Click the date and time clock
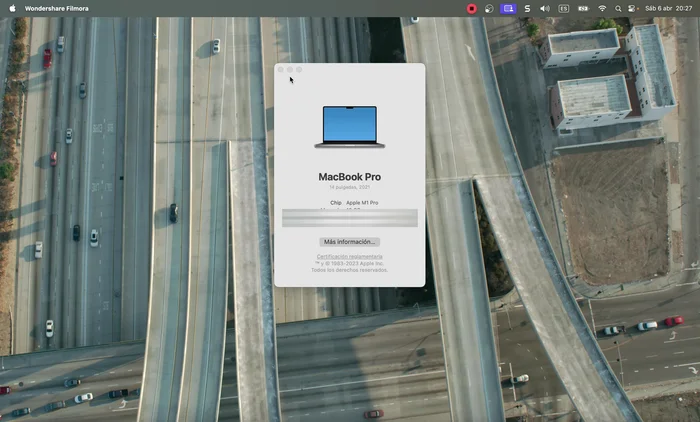The height and width of the screenshot is (422, 700). 670,8
